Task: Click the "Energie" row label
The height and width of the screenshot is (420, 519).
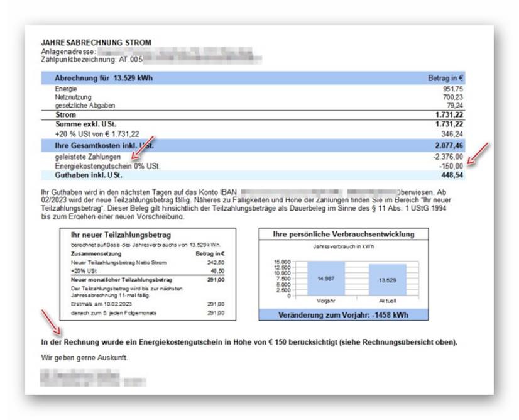Action: (66, 89)
